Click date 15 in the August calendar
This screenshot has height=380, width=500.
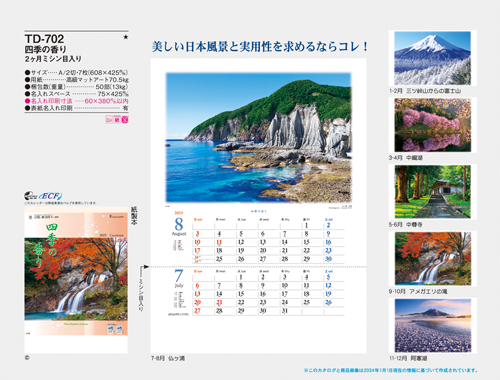306,242
